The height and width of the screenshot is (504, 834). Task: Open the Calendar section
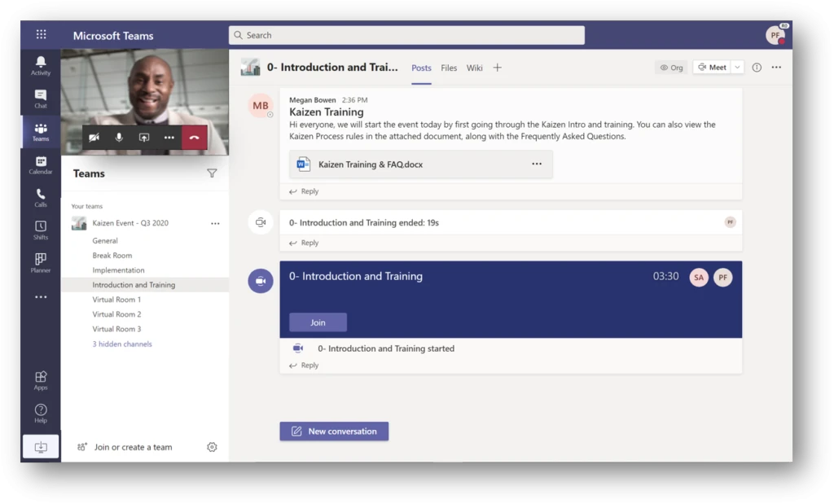[x=40, y=164]
